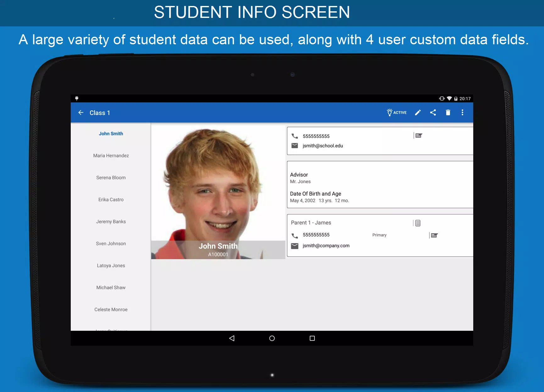Tap the share icon in toolbar

[433, 112]
